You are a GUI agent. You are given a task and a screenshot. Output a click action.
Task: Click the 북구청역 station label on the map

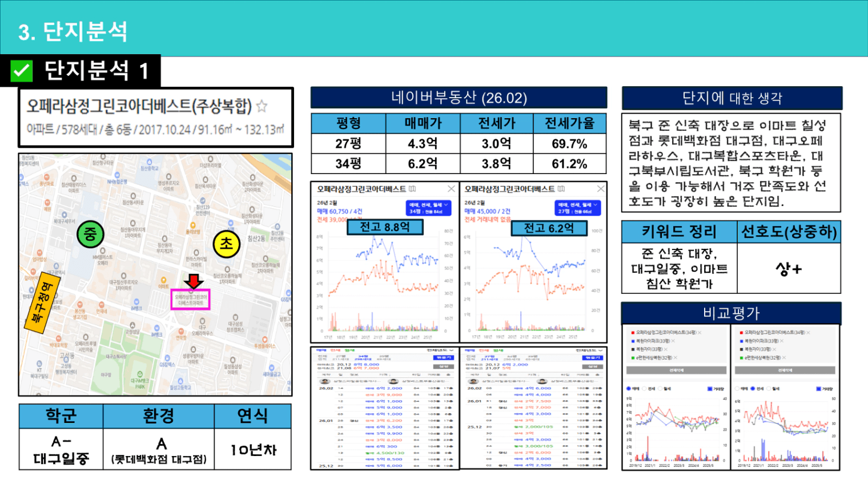pos(41,303)
